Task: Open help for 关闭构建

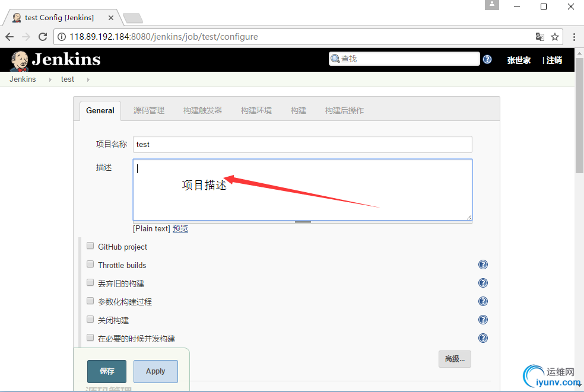Action: point(483,320)
